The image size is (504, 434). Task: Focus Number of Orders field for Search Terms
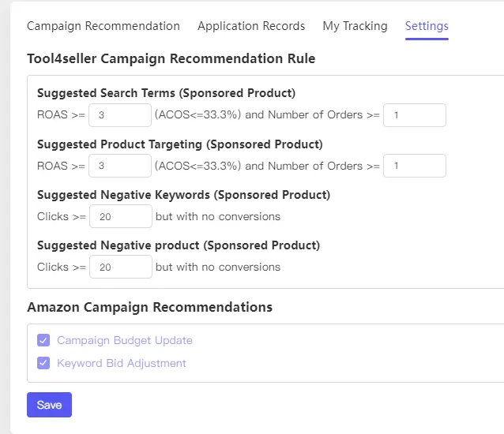415,115
